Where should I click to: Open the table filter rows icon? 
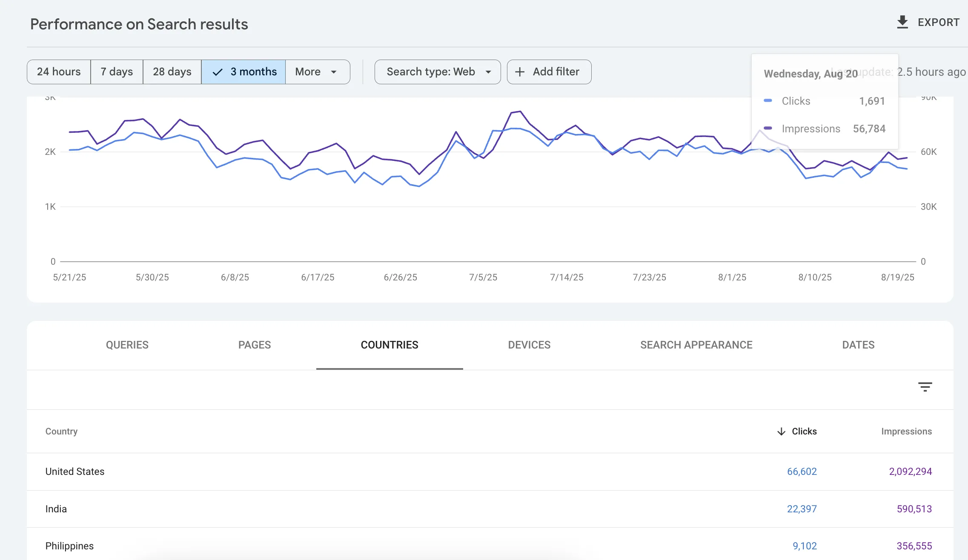925,387
